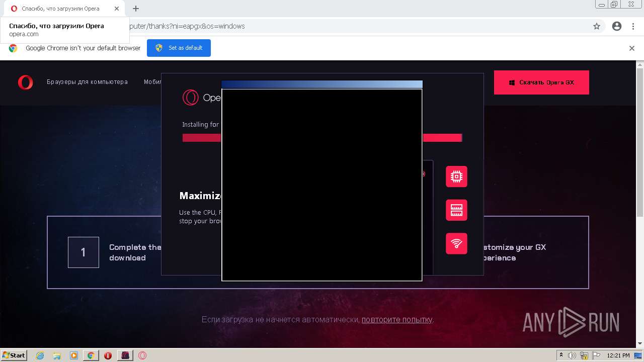Select the Спасибо, что загрузили Opera tab
The height and width of the screenshot is (362, 644).
[64, 9]
